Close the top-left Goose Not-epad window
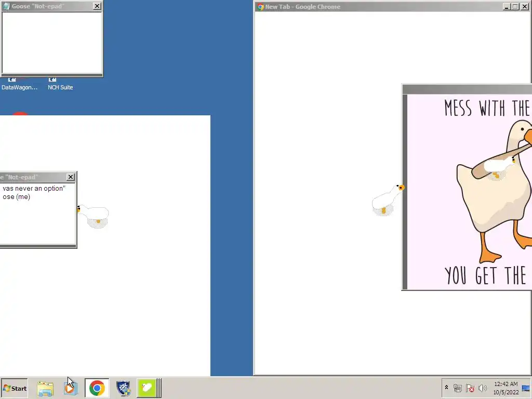532x399 pixels. click(97, 6)
